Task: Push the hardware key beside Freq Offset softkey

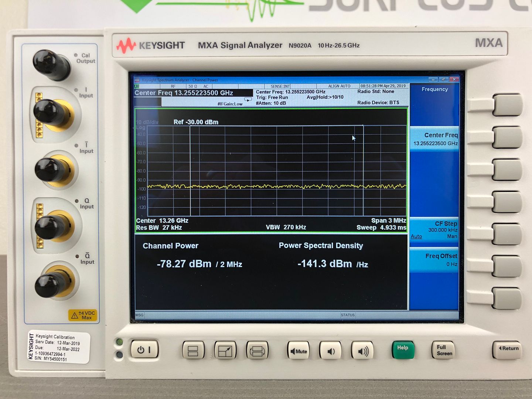Action: pyautogui.click(x=507, y=266)
